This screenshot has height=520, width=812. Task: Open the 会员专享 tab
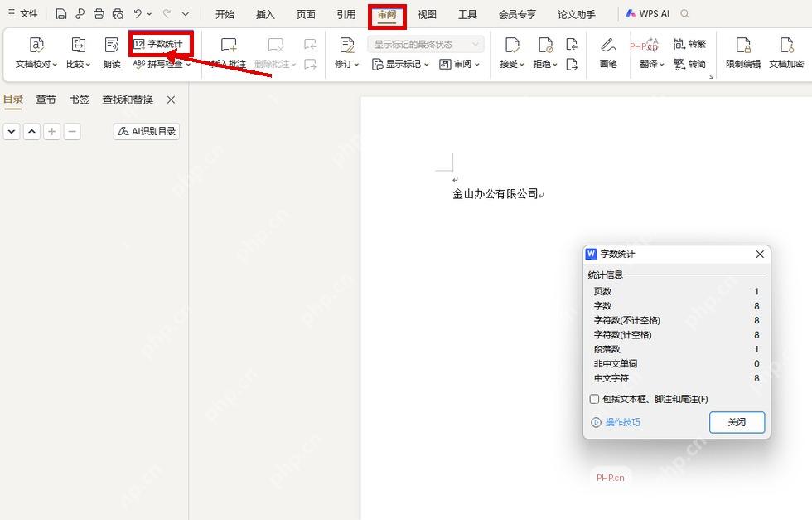517,15
